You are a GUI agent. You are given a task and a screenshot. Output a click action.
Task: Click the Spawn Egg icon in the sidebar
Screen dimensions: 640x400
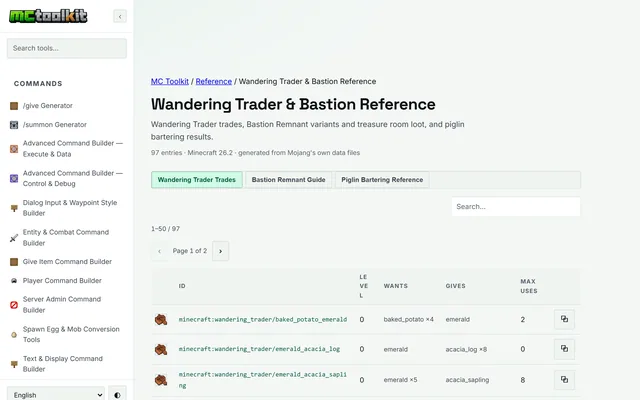point(14,335)
